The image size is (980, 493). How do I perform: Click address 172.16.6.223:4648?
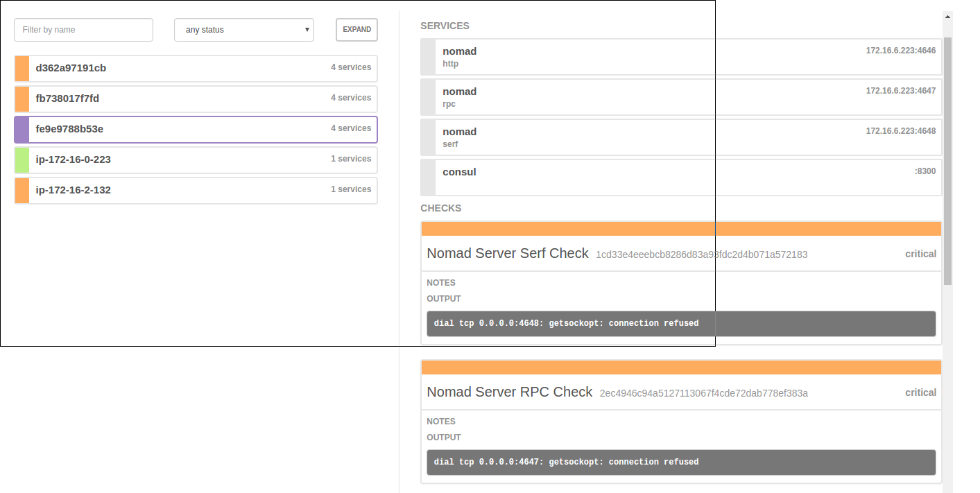coord(900,131)
